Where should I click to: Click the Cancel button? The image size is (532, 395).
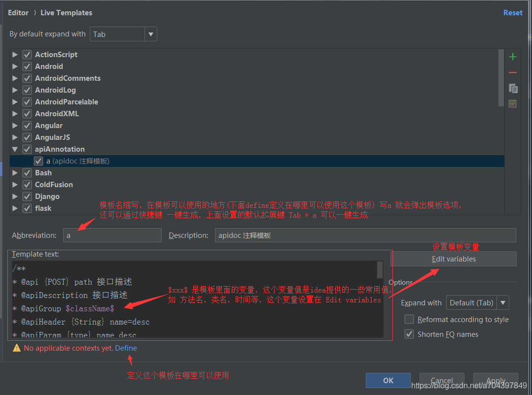coord(442,380)
